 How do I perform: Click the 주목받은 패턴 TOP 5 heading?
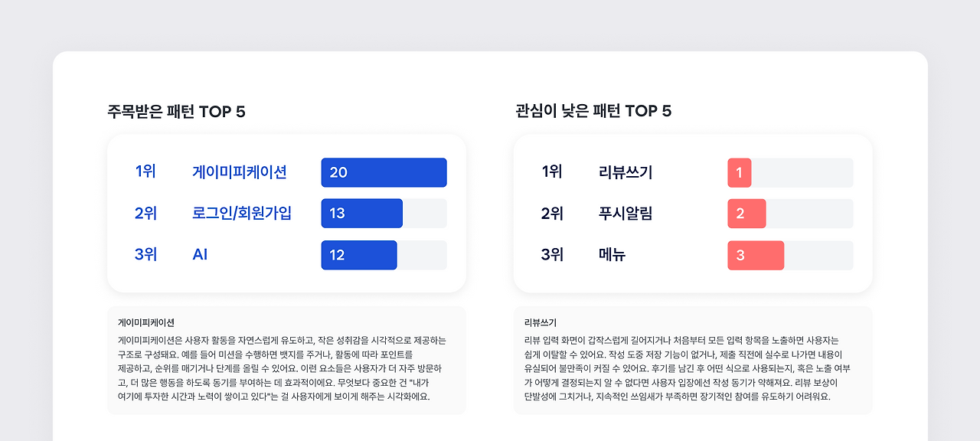pyautogui.click(x=176, y=111)
